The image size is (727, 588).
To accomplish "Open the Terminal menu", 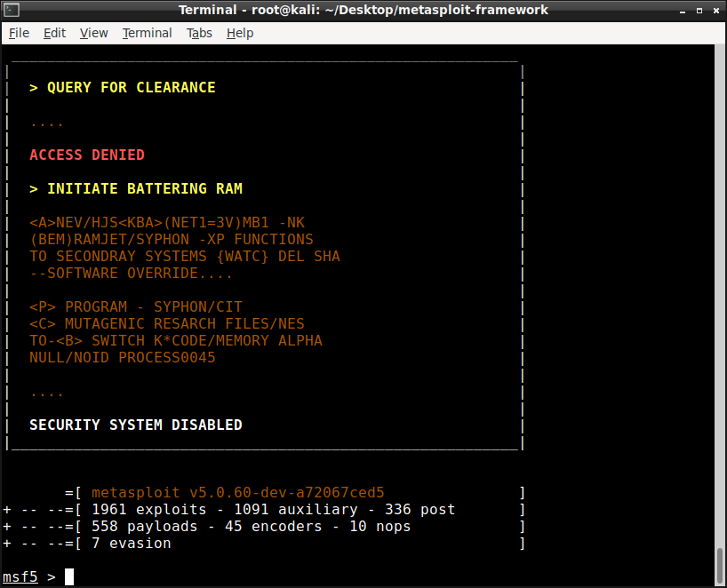I will click(x=147, y=34).
